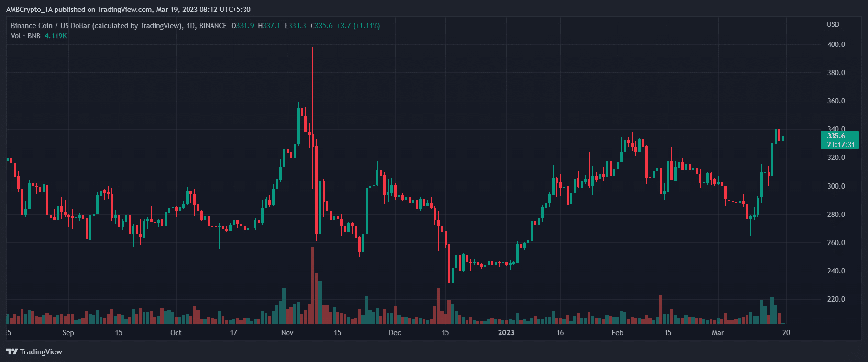Viewport: 868px width, 362px height.
Task: Click the 220.0 price axis label
Action: pyautogui.click(x=836, y=299)
